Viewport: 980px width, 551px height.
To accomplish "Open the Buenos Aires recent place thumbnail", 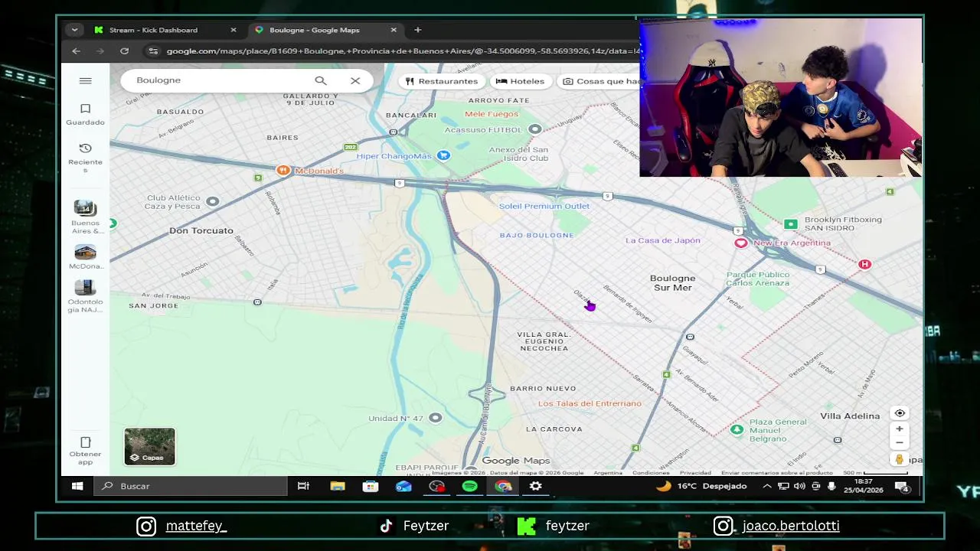I will click(85, 208).
